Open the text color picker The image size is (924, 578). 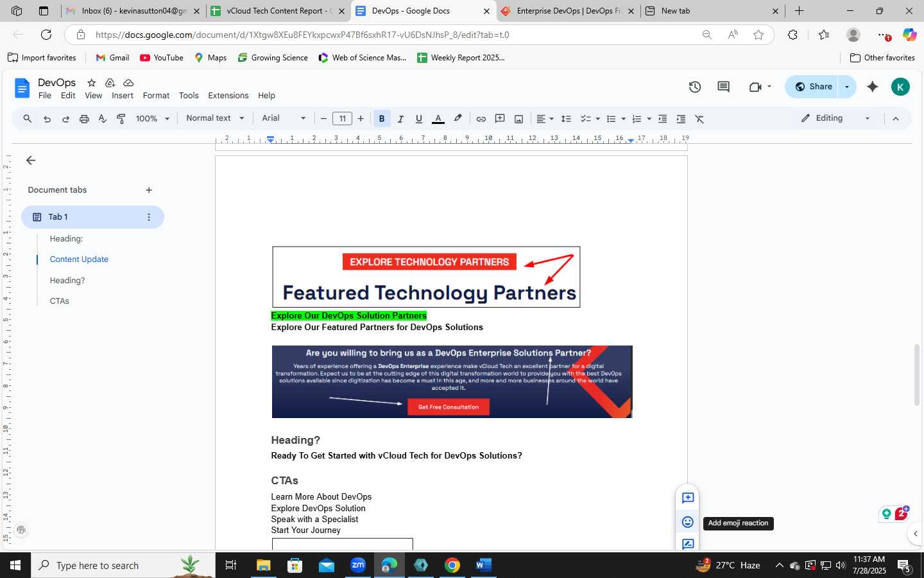tap(438, 119)
